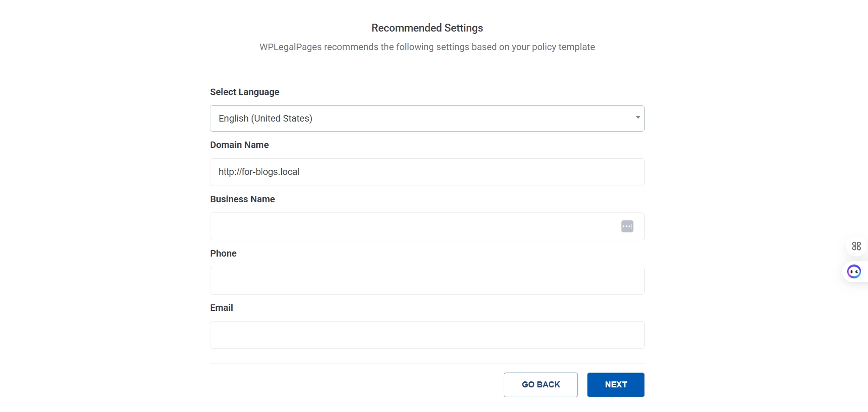Click the GO BACK button
Image resolution: width=868 pixels, height=412 pixels.
[540, 385]
